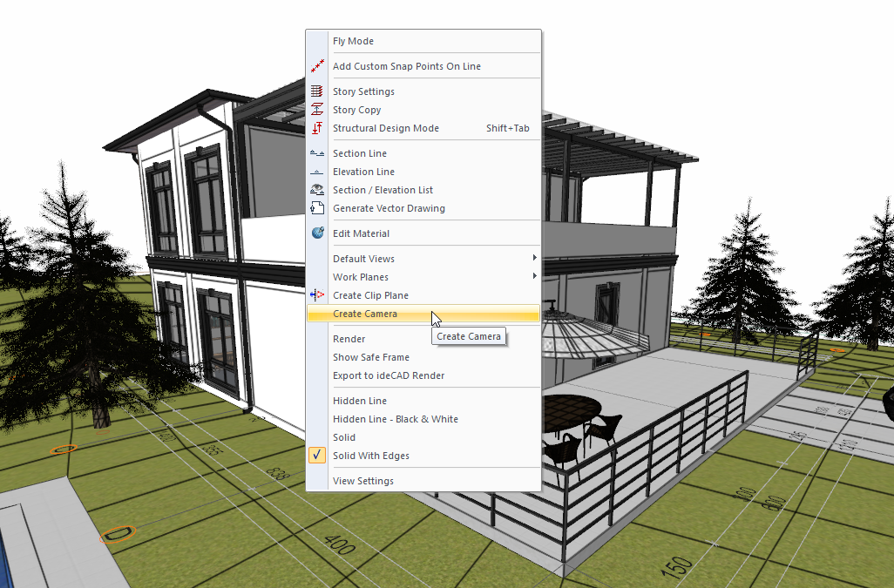Click the Generate Vector Drawing icon
The height and width of the screenshot is (588, 894).
[317, 208]
